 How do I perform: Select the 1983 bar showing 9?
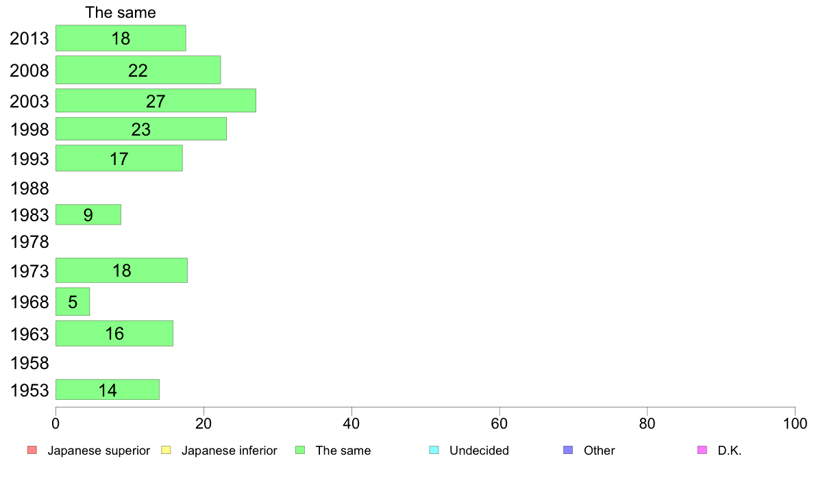[x=88, y=214]
